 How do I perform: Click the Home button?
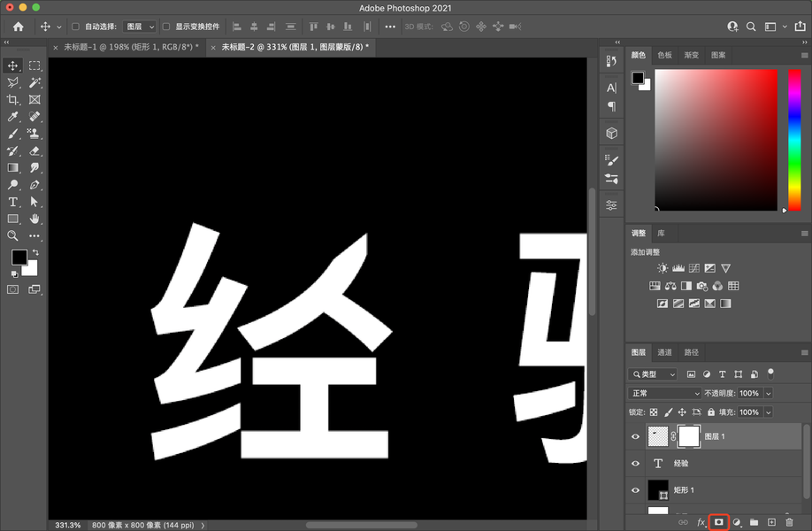click(x=18, y=27)
